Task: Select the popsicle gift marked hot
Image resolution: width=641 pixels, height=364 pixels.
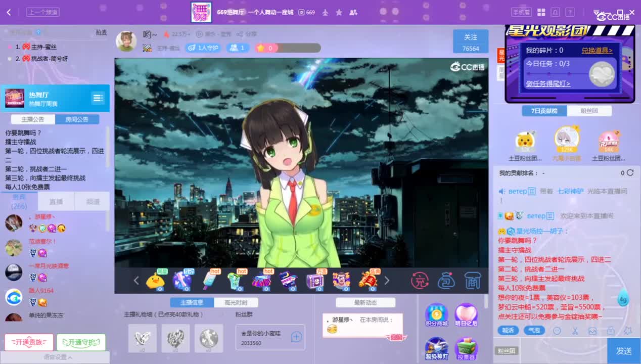Action: pos(209,281)
